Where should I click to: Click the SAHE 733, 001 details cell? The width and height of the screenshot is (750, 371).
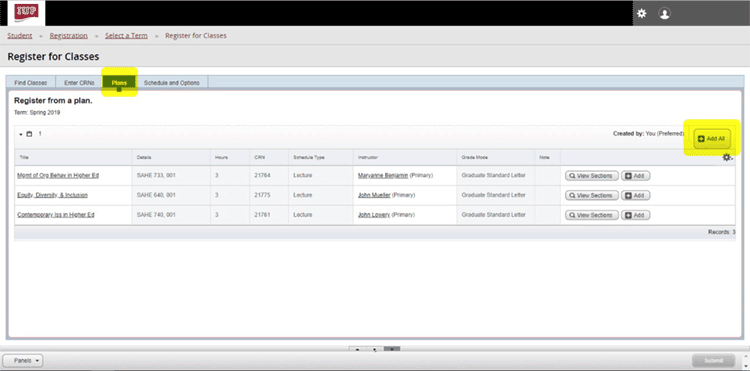(171, 175)
